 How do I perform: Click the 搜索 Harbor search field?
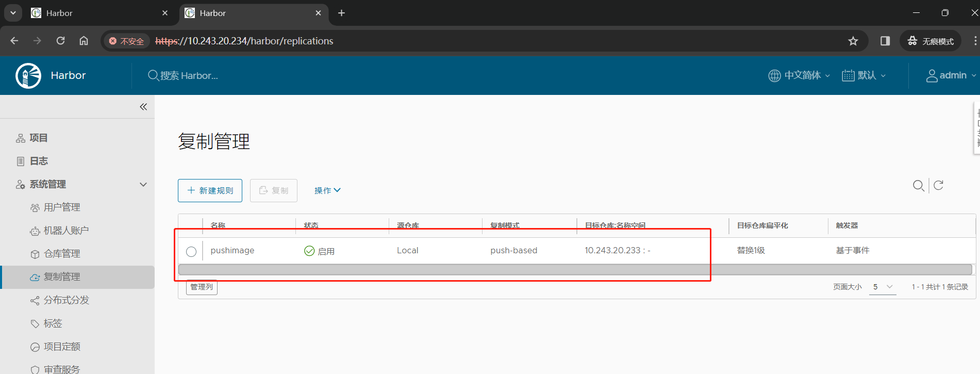pyautogui.click(x=189, y=75)
